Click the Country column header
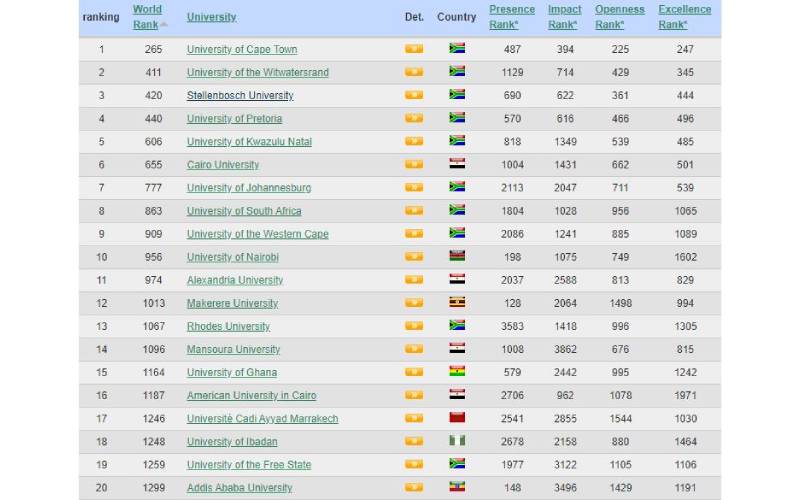Viewport: 800px width, 500px height. [x=456, y=17]
